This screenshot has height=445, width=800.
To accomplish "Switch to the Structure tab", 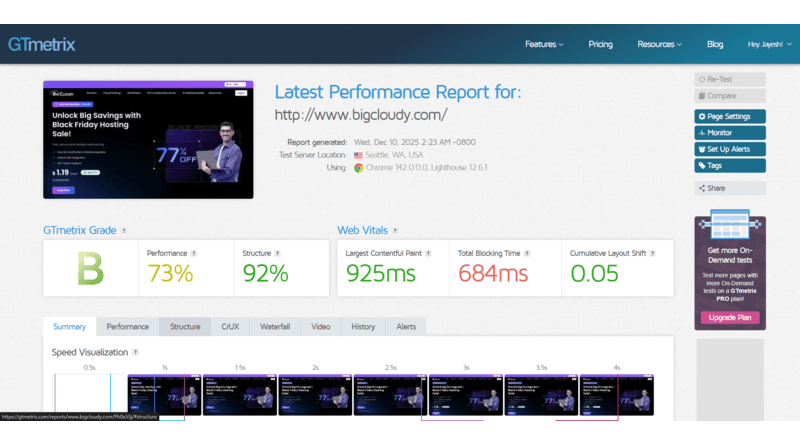I will point(185,327).
